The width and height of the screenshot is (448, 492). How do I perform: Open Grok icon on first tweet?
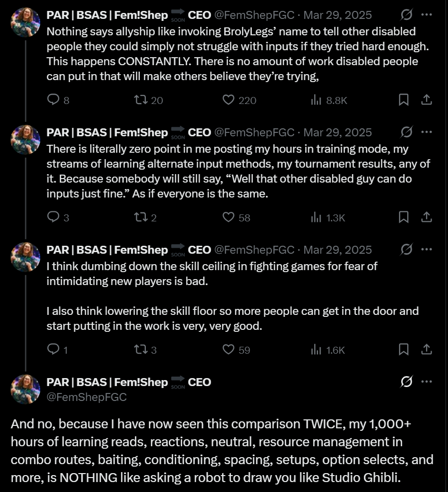pyautogui.click(x=407, y=14)
